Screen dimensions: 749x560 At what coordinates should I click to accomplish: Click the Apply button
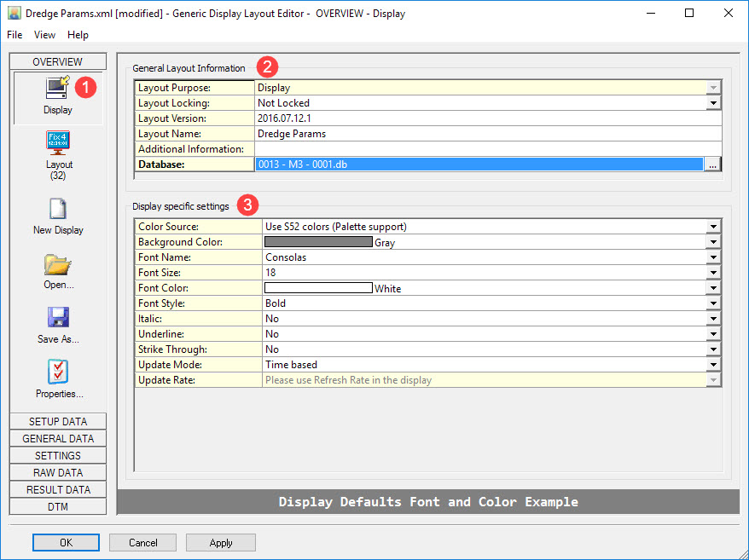click(x=221, y=543)
